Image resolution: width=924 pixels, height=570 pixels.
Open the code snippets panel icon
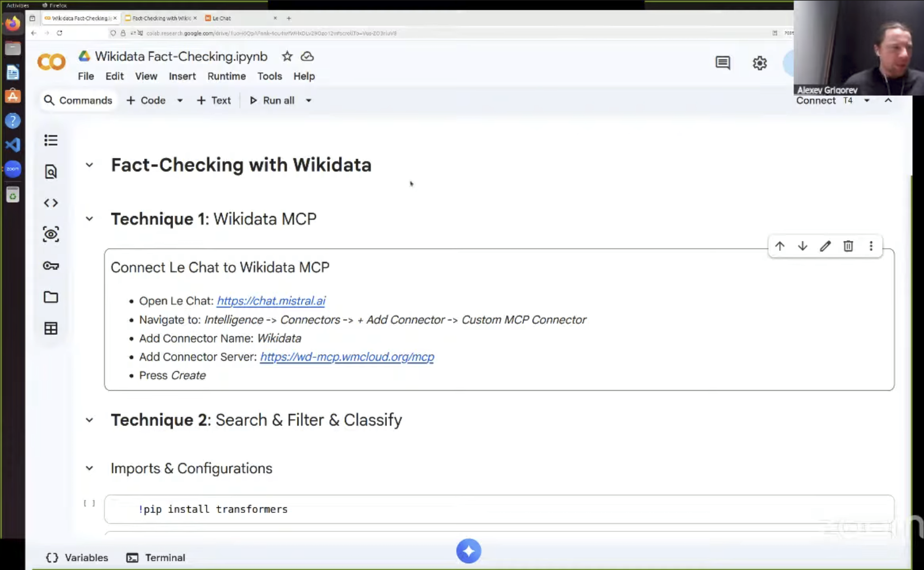(51, 203)
